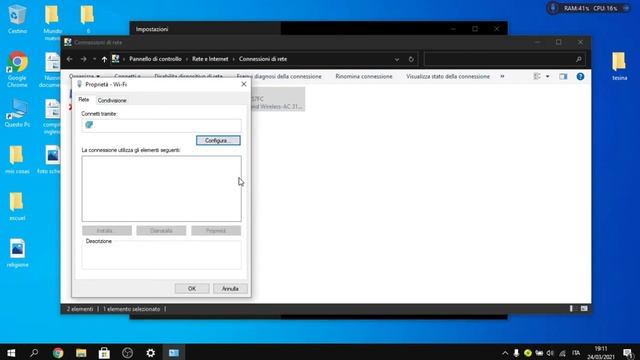The image size is (640, 360).
Task: Refresh the Connessioni di rete view
Action: coord(411,59)
